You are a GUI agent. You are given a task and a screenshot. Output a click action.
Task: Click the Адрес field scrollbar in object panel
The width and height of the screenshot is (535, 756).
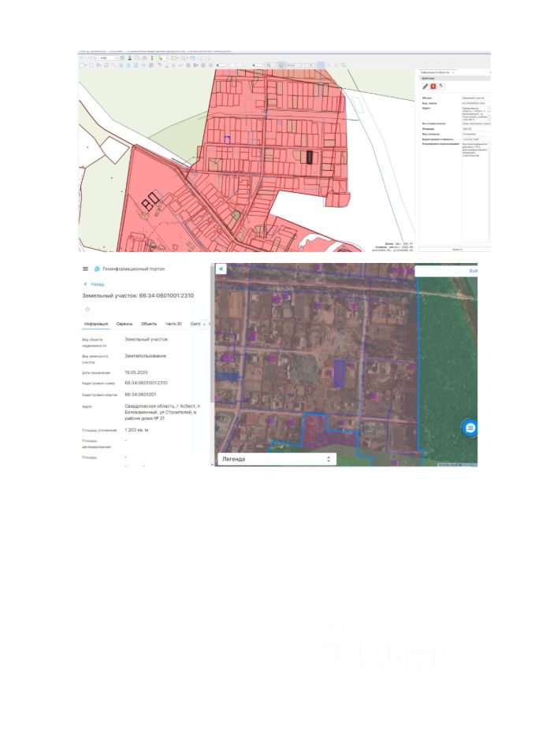coord(489,113)
